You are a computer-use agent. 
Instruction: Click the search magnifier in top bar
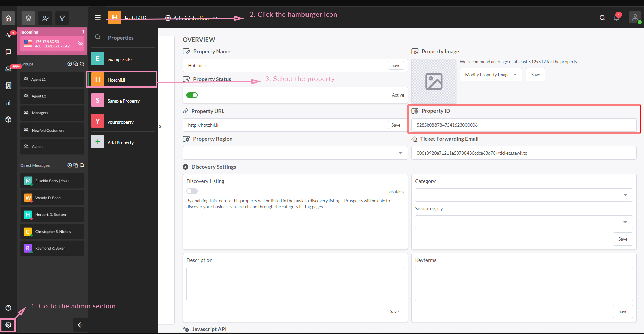point(602,18)
